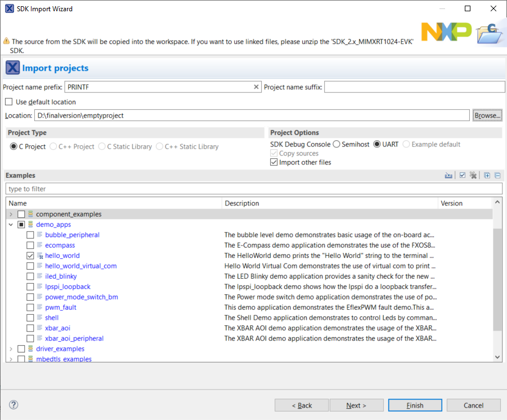
Task: Expand the component_examples tree node
Action: click(11, 214)
